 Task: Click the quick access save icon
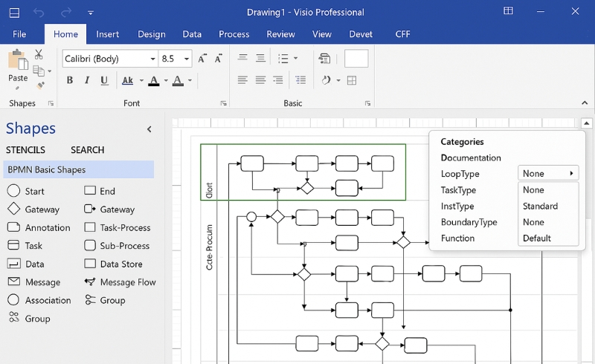[14, 13]
